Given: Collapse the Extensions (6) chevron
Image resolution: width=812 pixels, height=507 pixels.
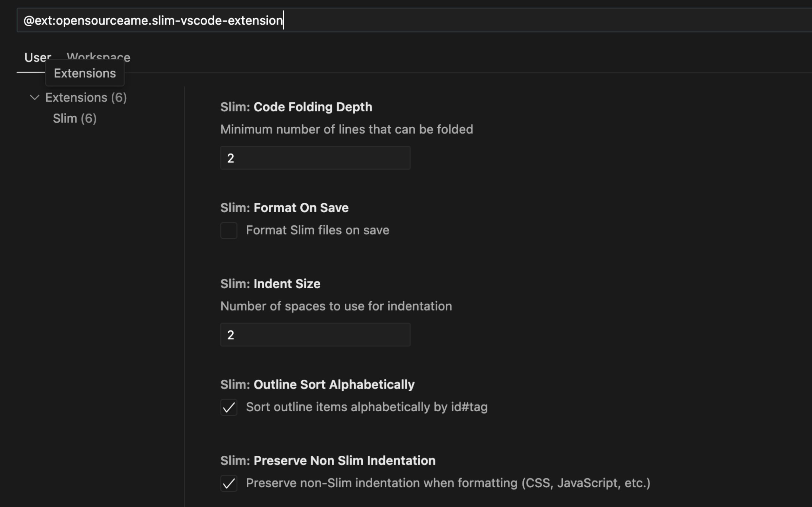Looking at the screenshot, I should click(35, 98).
